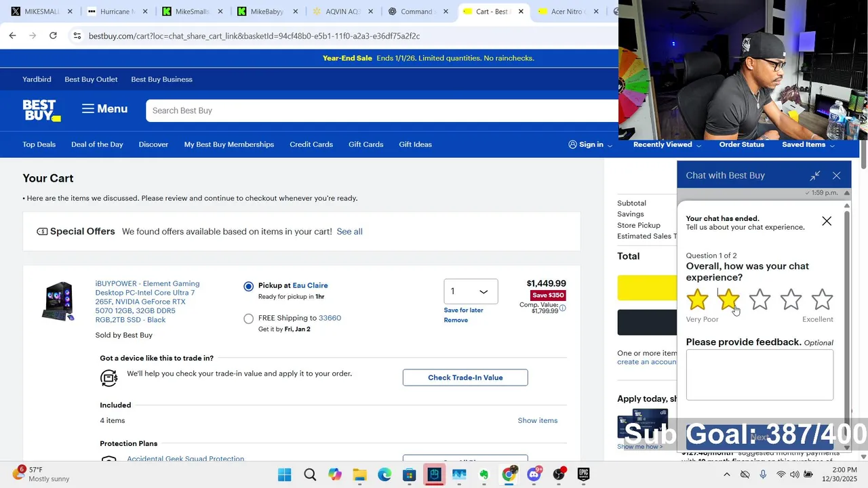
Task: Open Credit Cards page
Action: [x=311, y=144]
